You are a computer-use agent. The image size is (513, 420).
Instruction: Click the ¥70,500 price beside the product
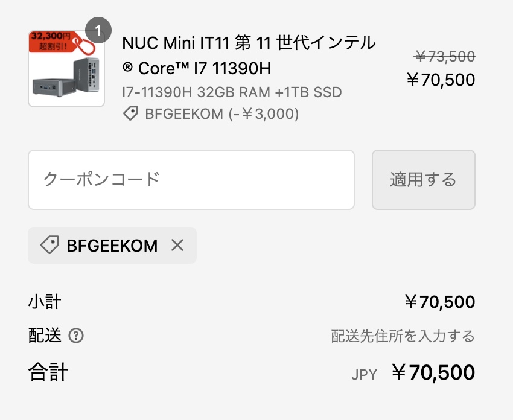point(441,80)
